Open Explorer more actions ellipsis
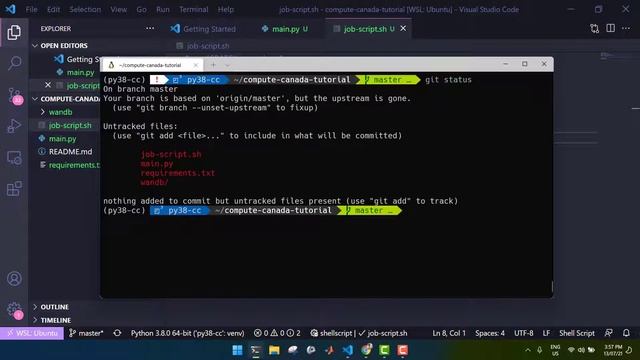The image size is (640, 360). (150, 29)
